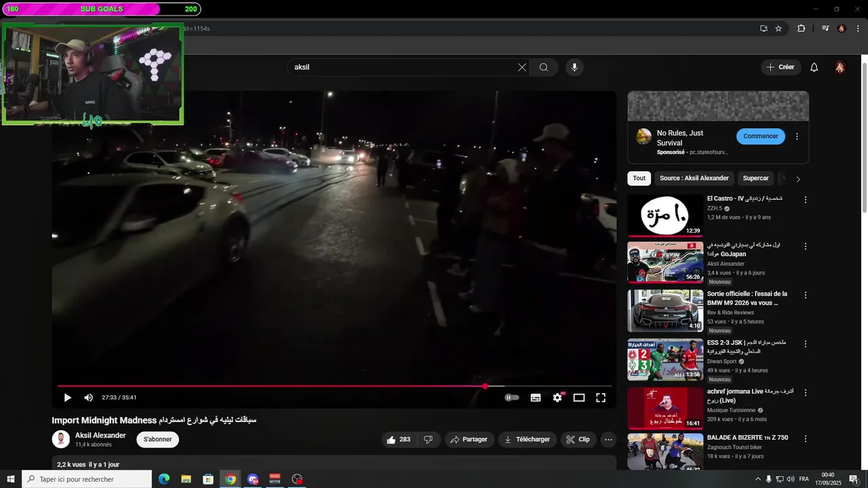Open the volume control in system tray
The height and width of the screenshot is (488, 868).
791,479
